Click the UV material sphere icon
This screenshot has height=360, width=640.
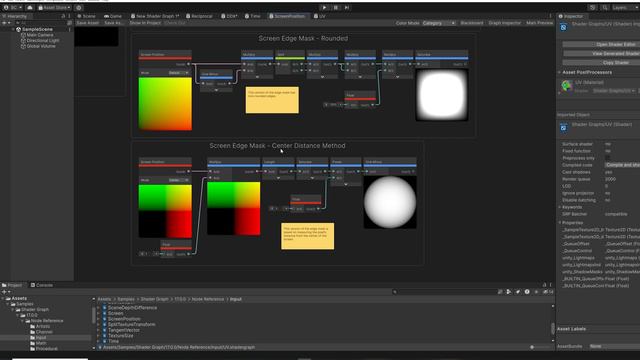(x=567, y=86)
